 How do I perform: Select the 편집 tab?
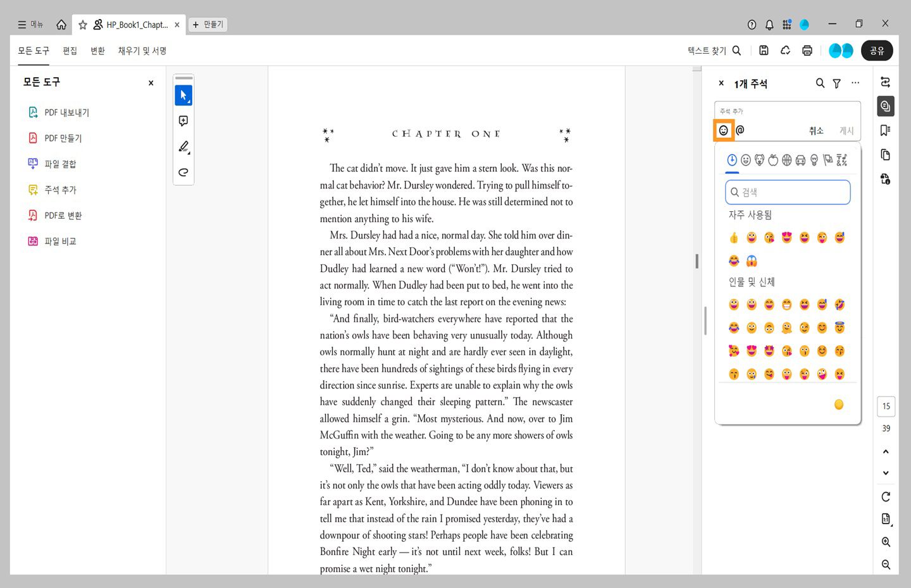pos(70,51)
